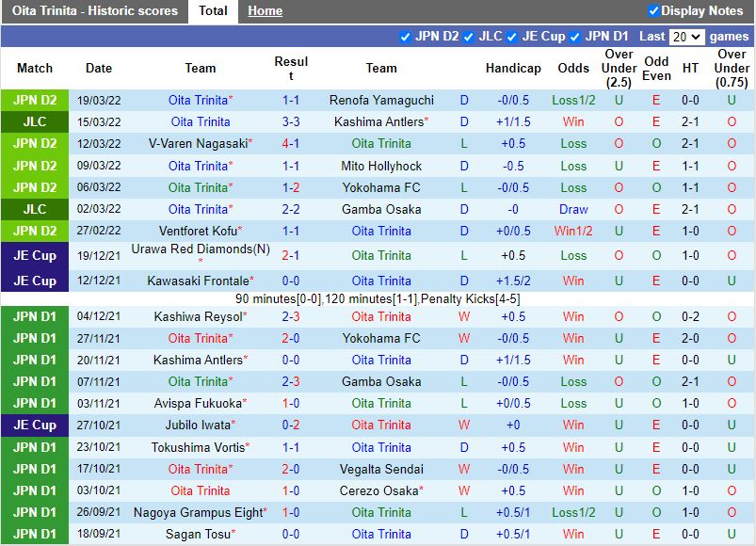
Task: Switch to the Home tab
Action: (x=265, y=11)
